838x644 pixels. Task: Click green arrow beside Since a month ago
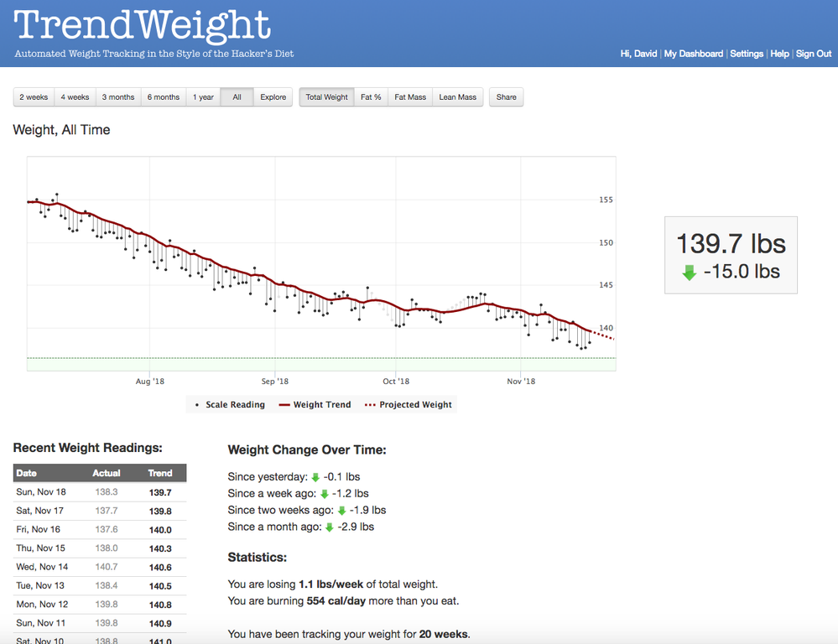[329, 527]
